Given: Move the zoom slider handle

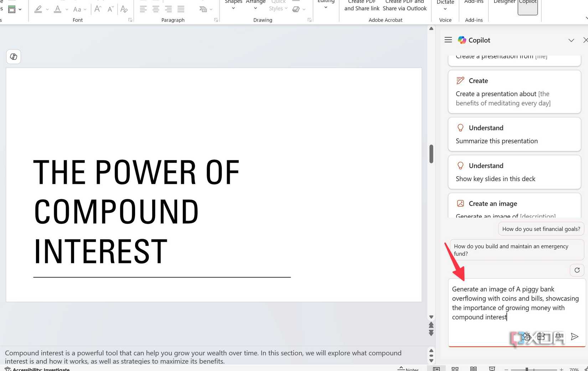Looking at the screenshot, I should 527,370.
